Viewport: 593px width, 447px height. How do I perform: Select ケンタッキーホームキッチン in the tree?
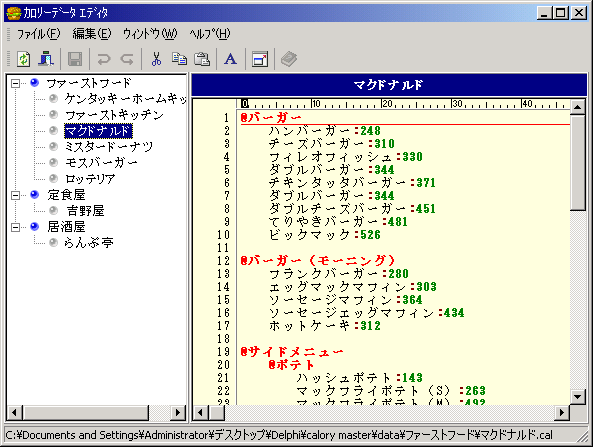click(x=126, y=99)
